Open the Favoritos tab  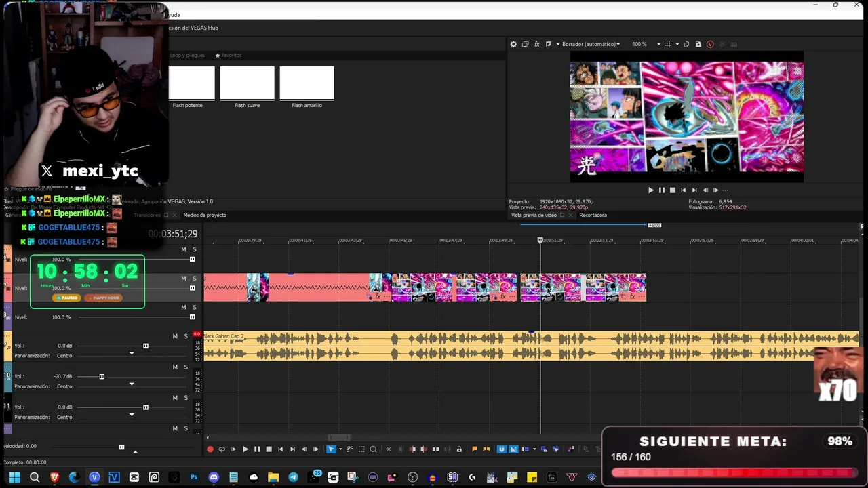tap(229, 55)
